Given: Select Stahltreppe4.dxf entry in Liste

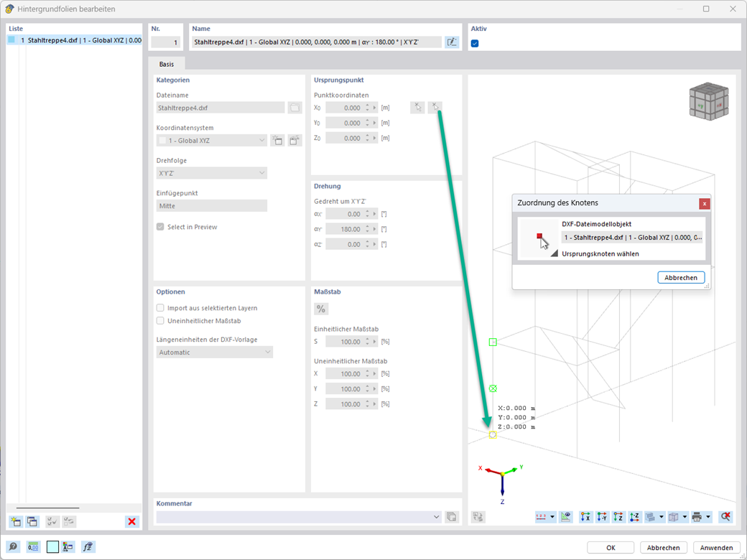Looking at the screenshot, I should coord(74,40).
